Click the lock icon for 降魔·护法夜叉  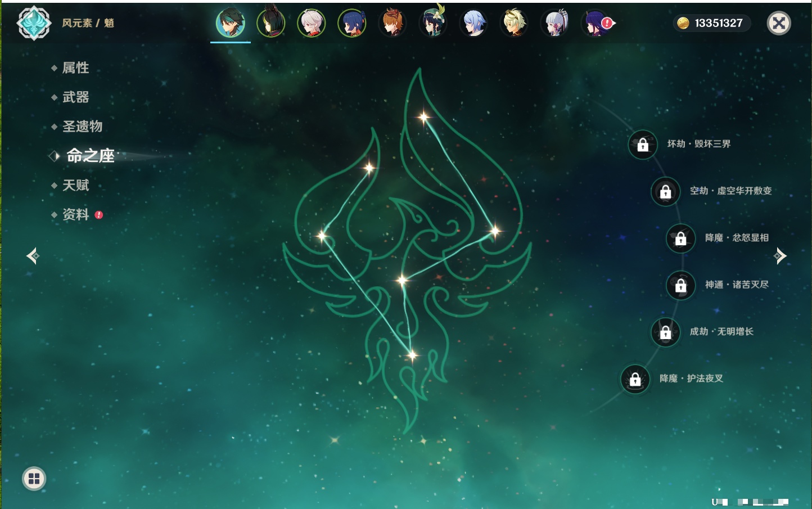click(635, 380)
